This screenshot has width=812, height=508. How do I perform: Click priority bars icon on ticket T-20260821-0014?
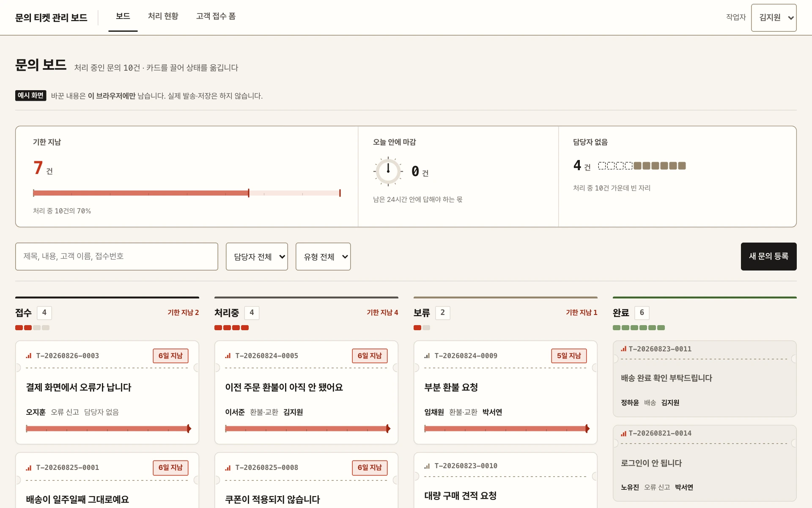[623, 433]
